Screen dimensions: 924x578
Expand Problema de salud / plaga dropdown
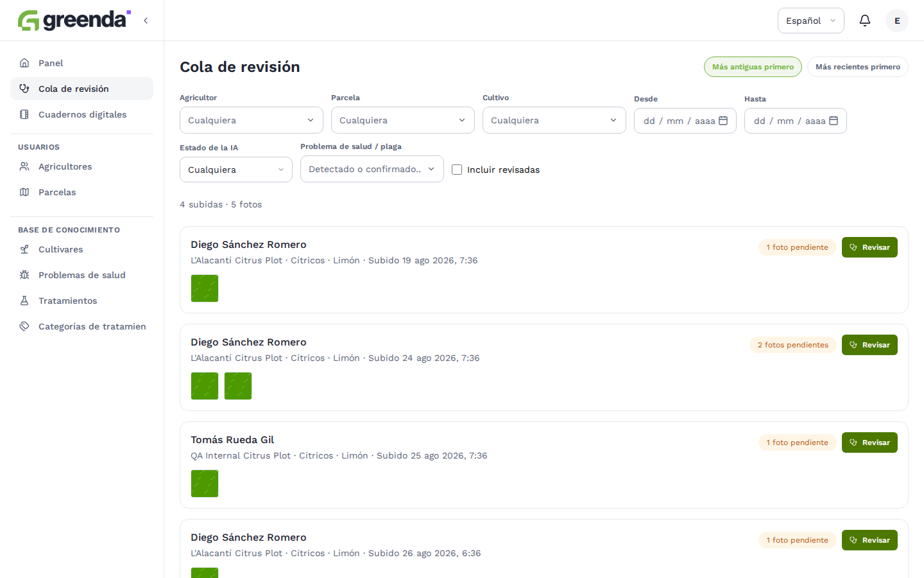point(372,169)
